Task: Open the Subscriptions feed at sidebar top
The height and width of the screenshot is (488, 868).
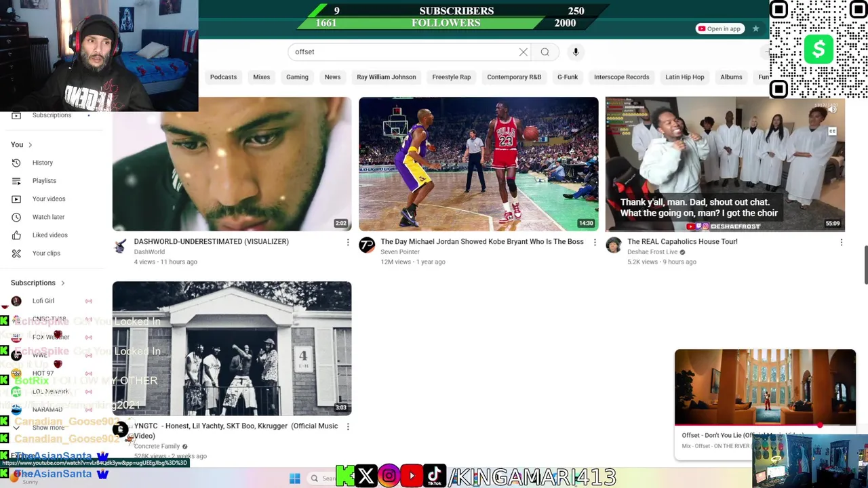Action: (x=52, y=115)
